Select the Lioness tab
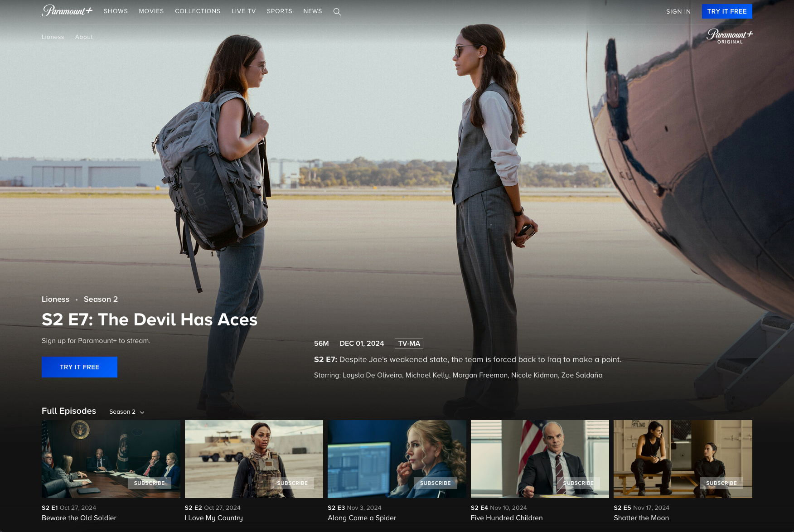Viewport: 794px width, 532px height. pos(53,37)
